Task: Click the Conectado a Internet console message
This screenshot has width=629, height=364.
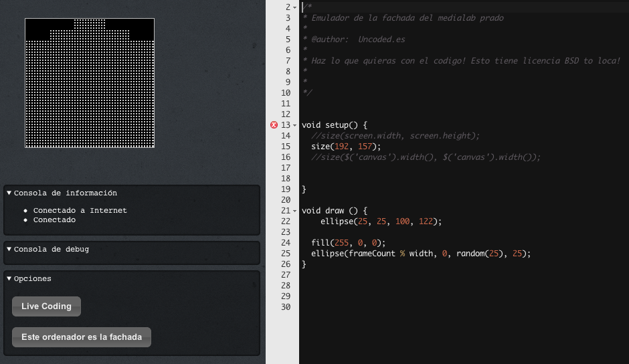Action: [x=80, y=210]
